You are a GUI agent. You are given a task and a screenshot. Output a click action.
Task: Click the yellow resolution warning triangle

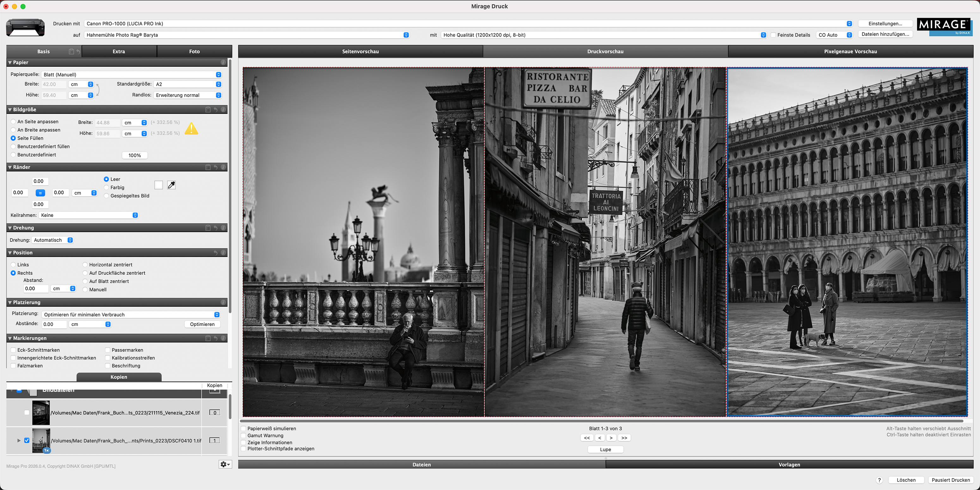191,129
